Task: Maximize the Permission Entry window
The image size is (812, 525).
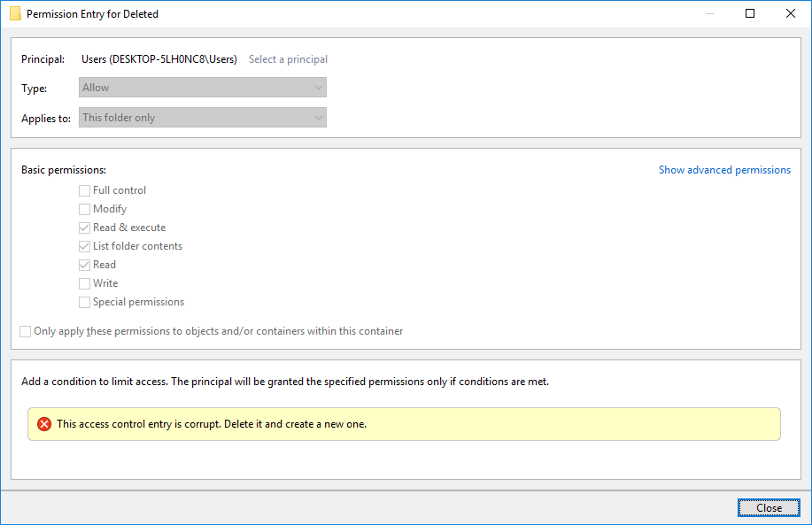Action: pyautogui.click(x=750, y=13)
